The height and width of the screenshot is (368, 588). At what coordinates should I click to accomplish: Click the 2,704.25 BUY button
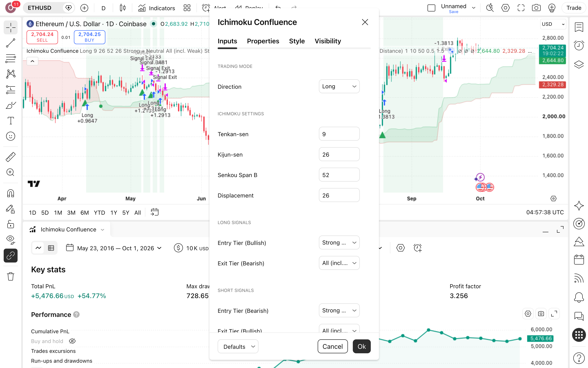coord(89,37)
